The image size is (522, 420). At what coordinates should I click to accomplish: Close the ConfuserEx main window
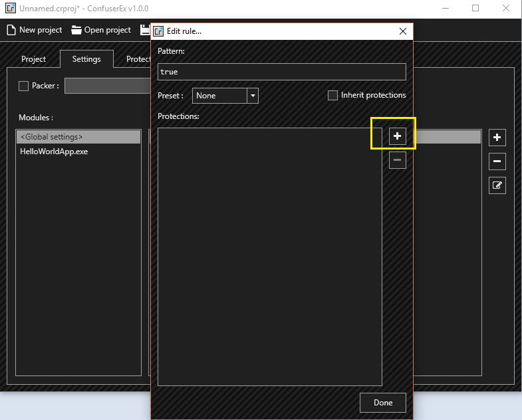click(x=505, y=9)
